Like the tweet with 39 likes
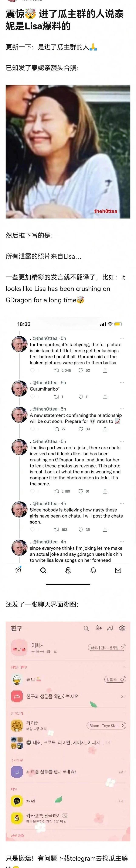 81,429
